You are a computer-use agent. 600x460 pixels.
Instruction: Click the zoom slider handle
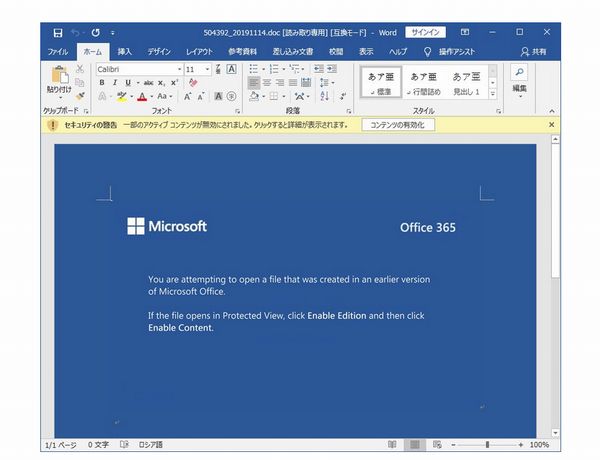tap(487, 445)
